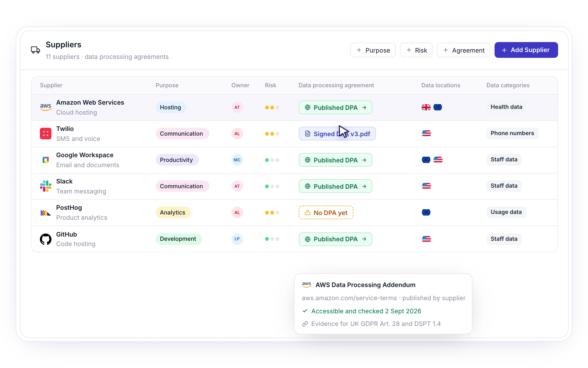Add a Risk filter
This screenshot has width=588, height=368.
pyautogui.click(x=416, y=50)
